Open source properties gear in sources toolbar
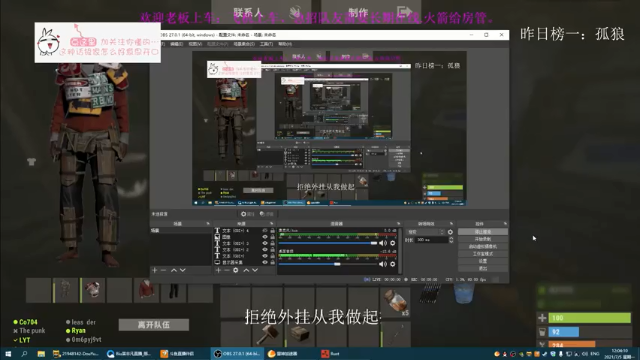Screen dimensions: 640x360 [236, 270]
